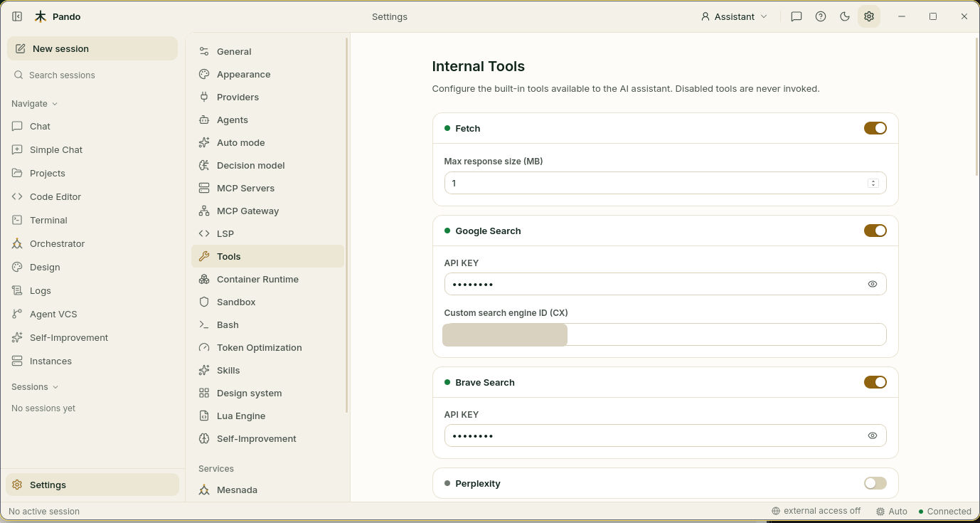Switch to the Appearance settings tab

coord(267,74)
